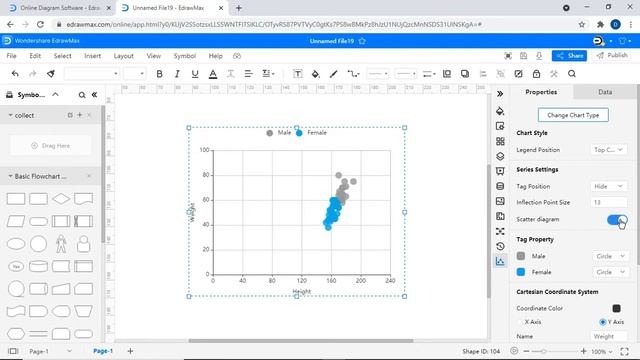Select the Connector tool
This screenshot has width=640, height=360.
tap(353, 74)
